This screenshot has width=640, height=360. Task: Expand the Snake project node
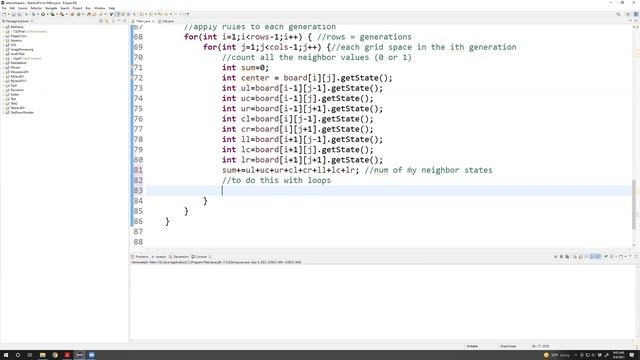pyautogui.click(x=3, y=94)
